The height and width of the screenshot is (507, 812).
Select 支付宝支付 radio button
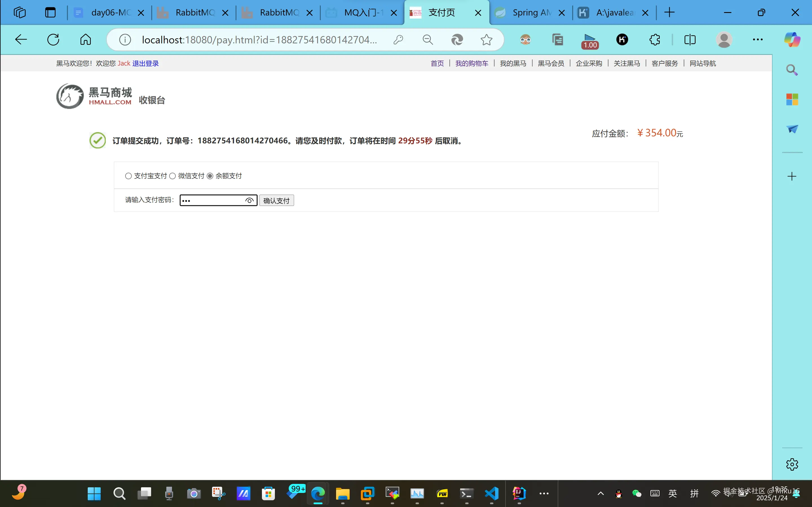(128, 176)
